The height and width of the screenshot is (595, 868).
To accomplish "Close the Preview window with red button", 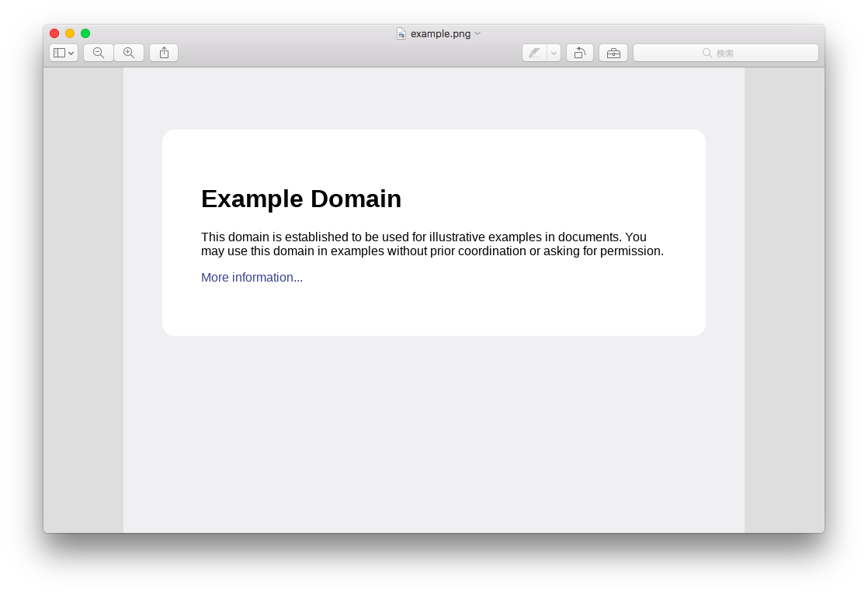I will [54, 33].
